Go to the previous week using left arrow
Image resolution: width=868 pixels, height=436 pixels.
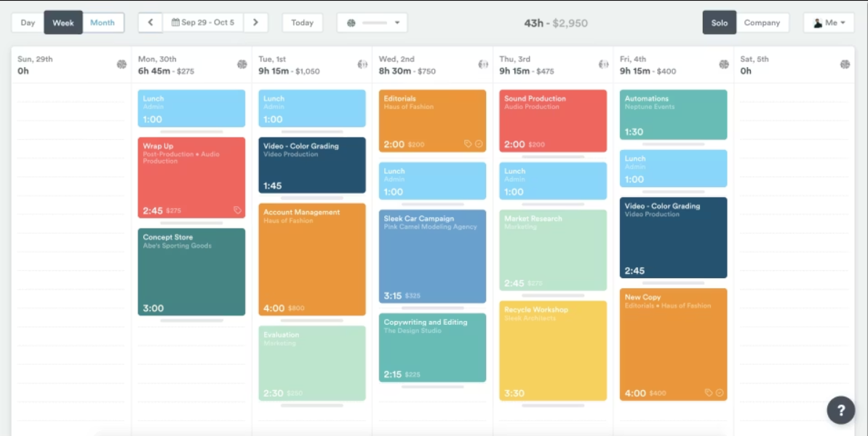click(150, 23)
